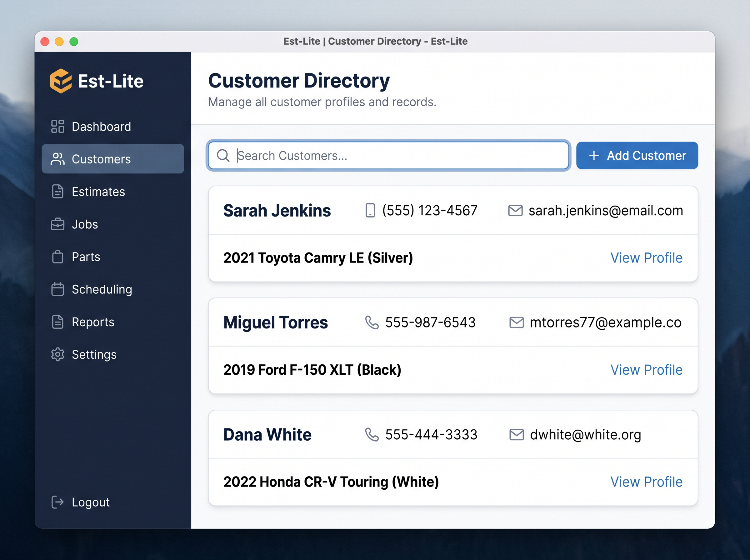750x560 pixels.
Task: Click the Estimates document icon
Action: (x=57, y=192)
